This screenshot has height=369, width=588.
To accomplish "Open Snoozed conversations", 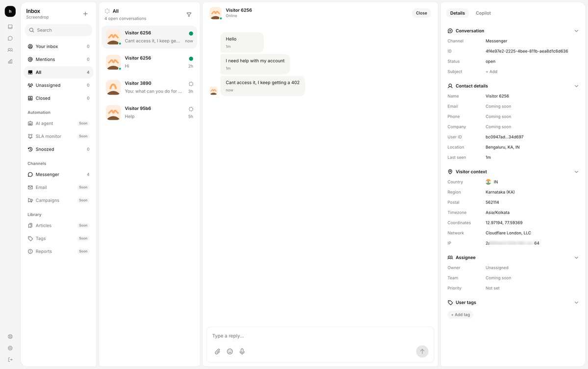I will click(58, 149).
